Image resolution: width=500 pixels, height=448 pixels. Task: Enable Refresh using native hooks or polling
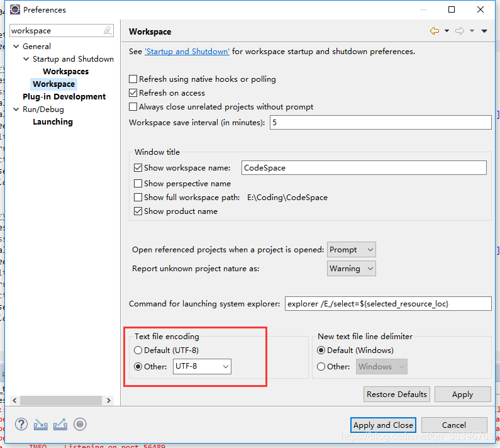(x=133, y=79)
